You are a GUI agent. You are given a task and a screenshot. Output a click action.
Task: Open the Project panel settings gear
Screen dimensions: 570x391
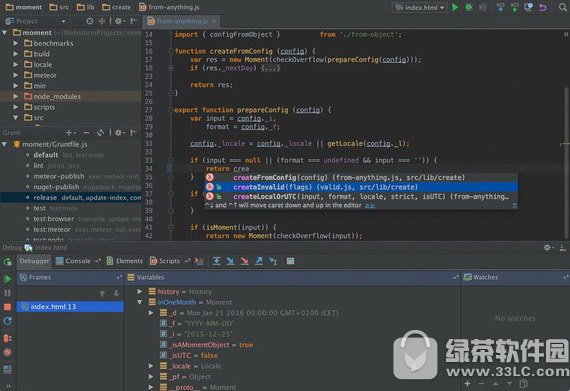[x=119, y=21]
